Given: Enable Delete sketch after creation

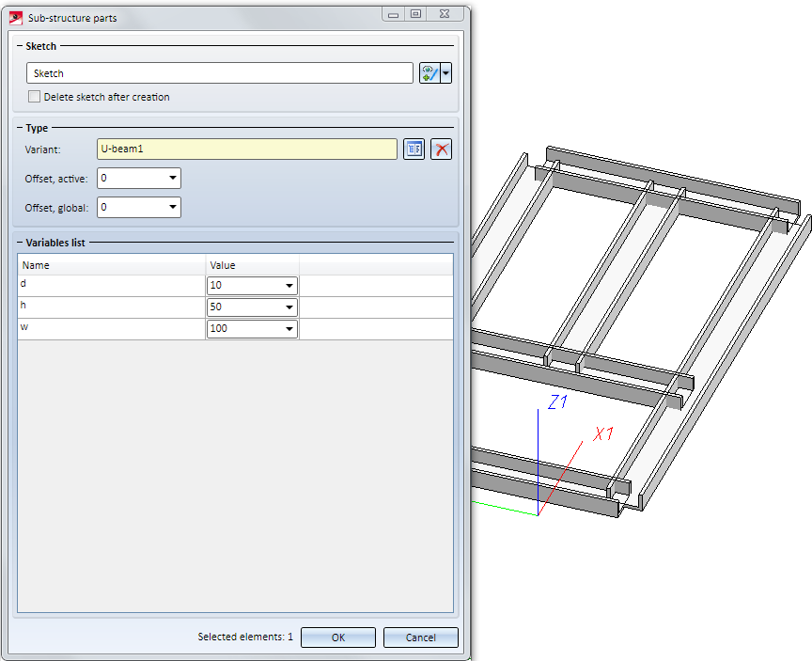Looking at the screenshot, I should coord(35,97).
